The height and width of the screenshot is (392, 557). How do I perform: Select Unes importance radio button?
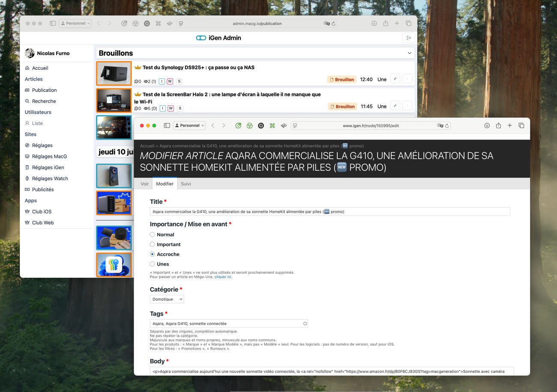click(x=152, y=264)
